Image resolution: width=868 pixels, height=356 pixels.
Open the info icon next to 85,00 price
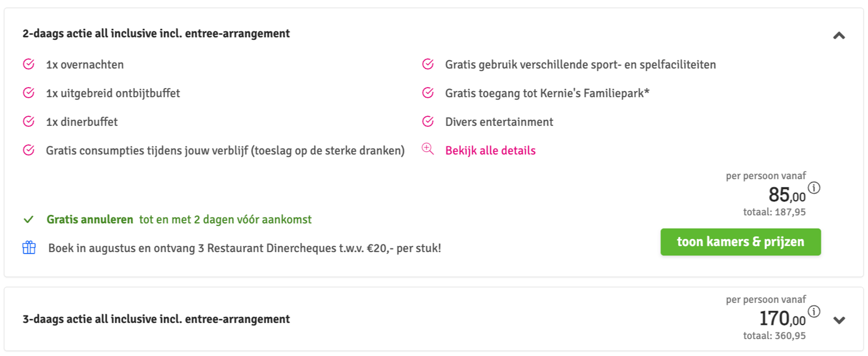click(x=814, y=188)
